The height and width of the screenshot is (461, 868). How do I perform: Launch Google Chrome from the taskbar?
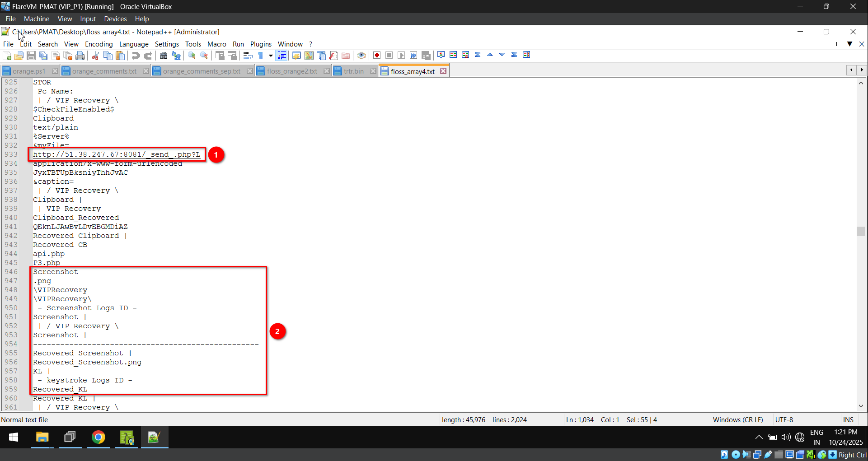pos(99,437)
